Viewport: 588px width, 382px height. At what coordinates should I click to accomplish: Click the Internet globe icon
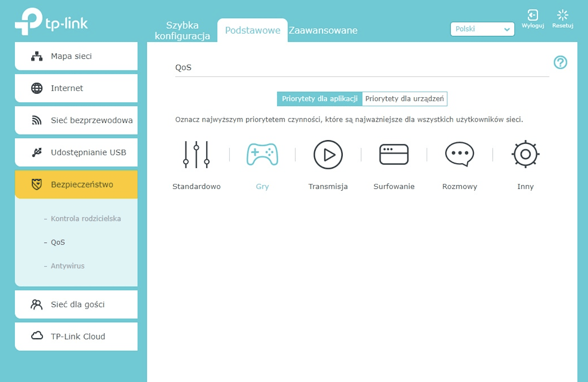37,88
